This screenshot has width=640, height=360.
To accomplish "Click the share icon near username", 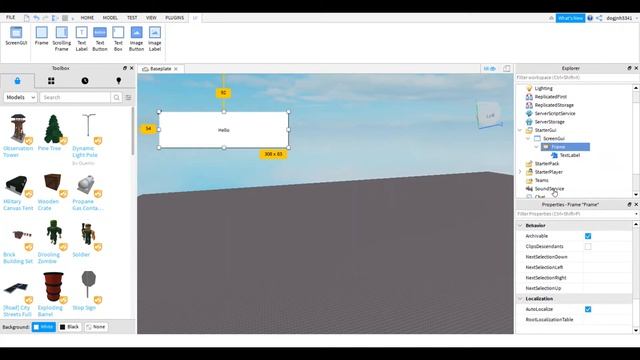I will (599, 18).
